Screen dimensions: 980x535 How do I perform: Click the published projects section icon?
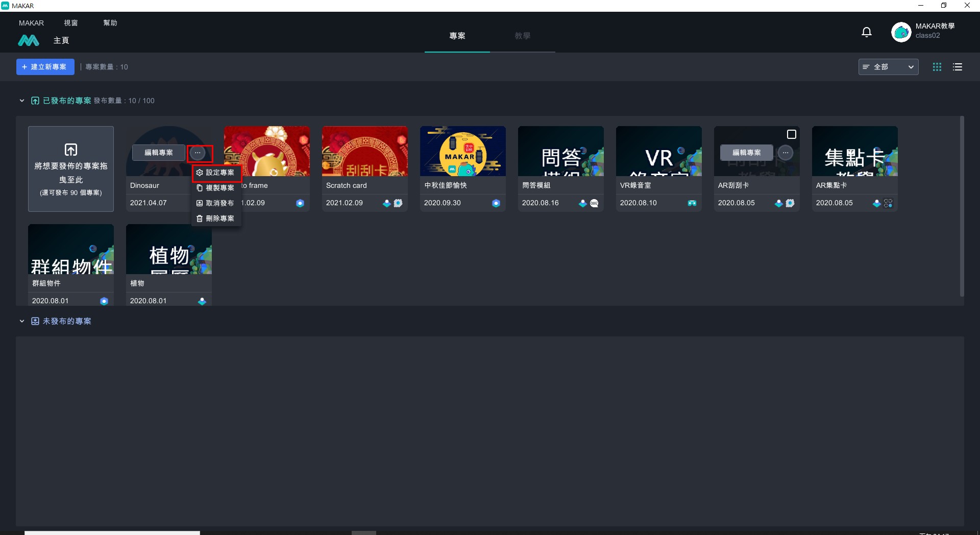tap(35, 101)
